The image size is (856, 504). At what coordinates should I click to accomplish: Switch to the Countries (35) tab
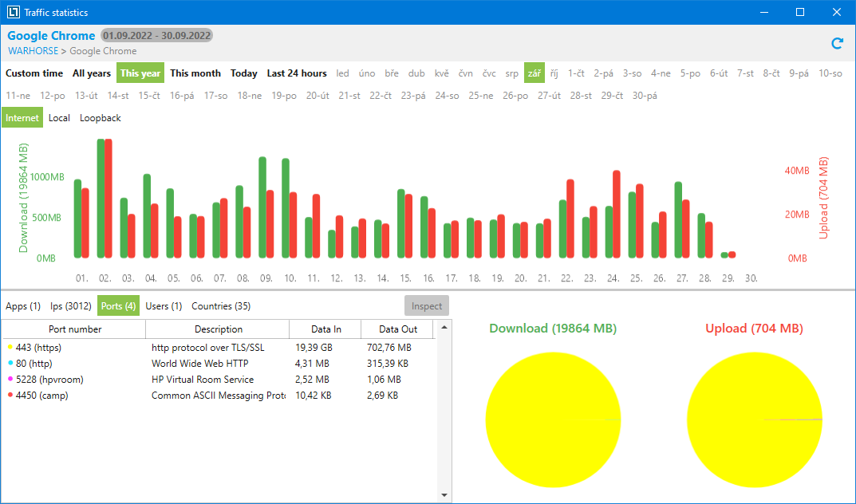pos(221,306)
